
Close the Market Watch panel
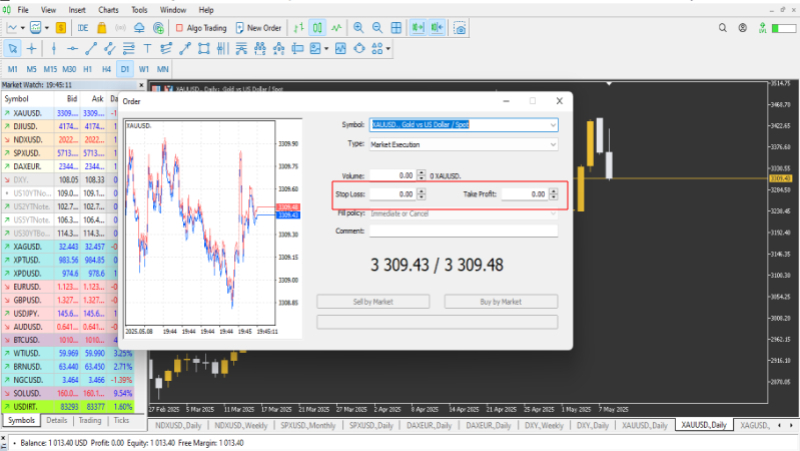coord(141,85)
